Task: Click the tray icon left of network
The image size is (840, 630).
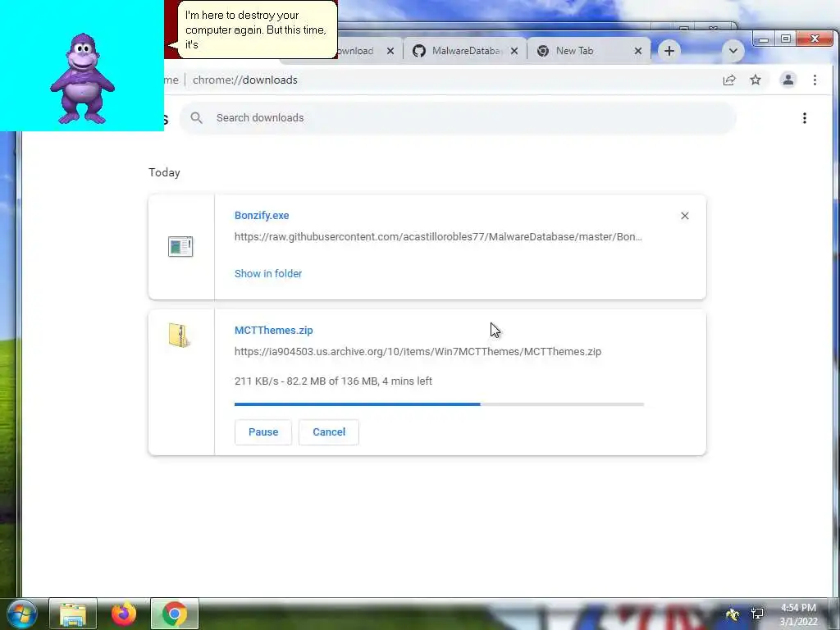Action: (x=733, y=614)
